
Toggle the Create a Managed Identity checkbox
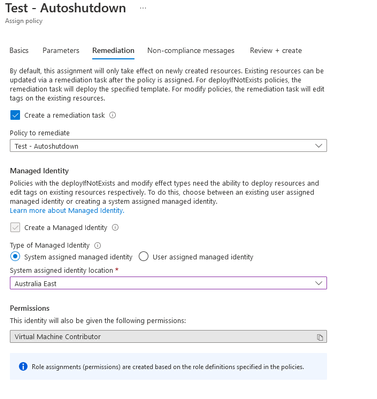coord(15,228)
